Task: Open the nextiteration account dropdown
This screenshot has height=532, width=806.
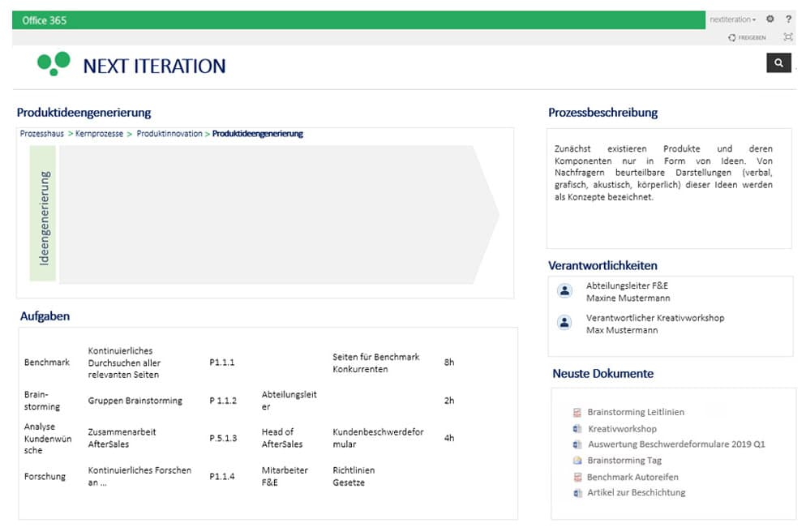Action: click(732, 19)
